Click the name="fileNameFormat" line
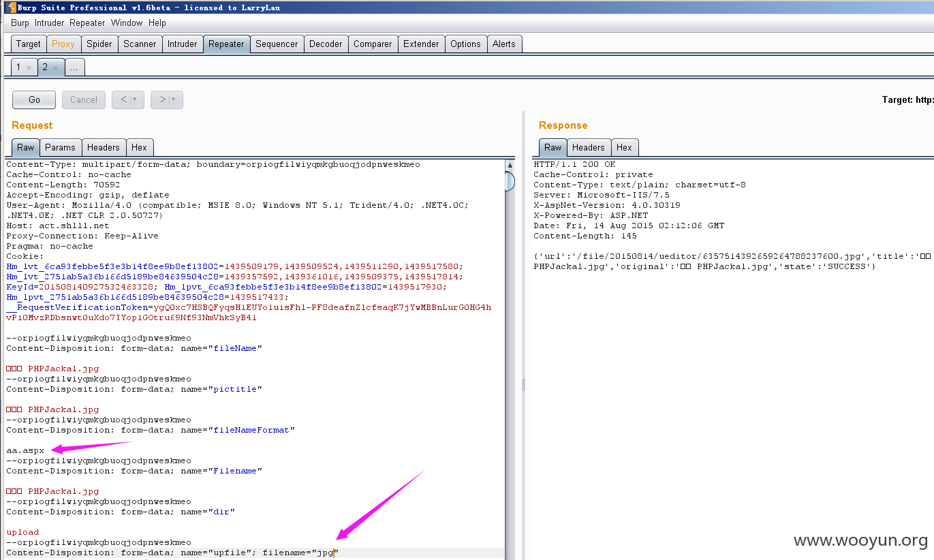The image size is (934, 560). (151, 430)
